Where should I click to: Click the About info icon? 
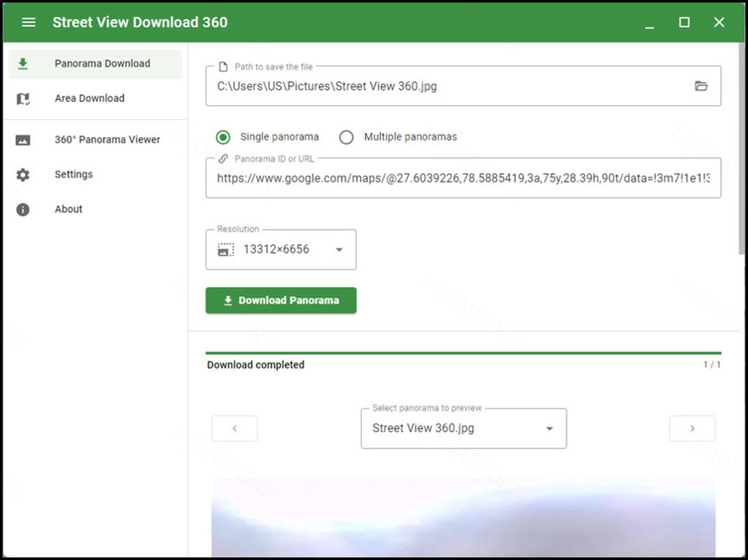point(23,210)
